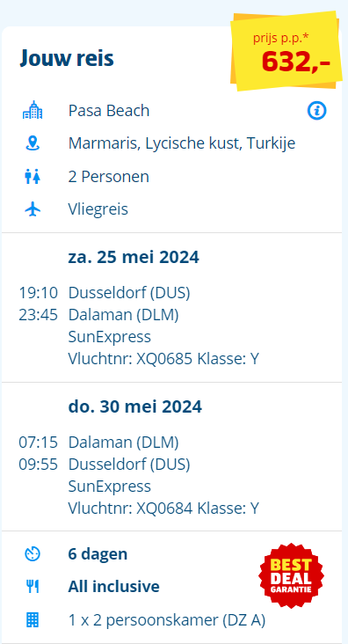Open the hotel info icon beside Pasa Beach
Screen dimensions: 348x644
317,111
